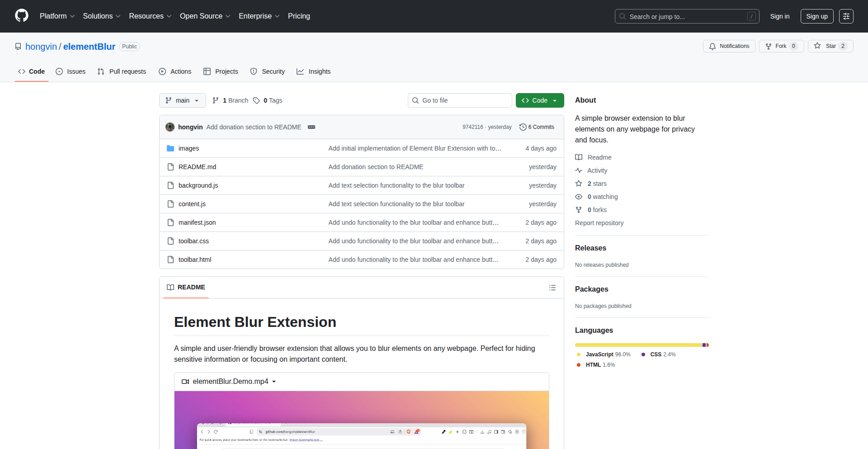Open toolbar.css file

(x=193, y=241)
